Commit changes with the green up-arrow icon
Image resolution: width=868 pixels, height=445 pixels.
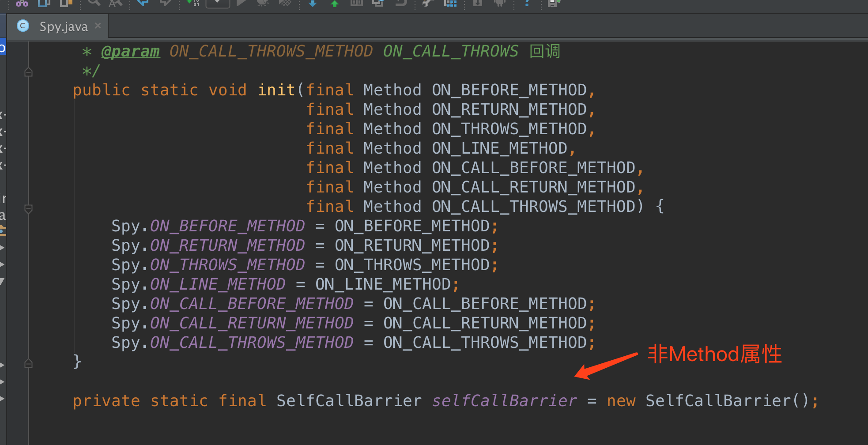pyautogui.click(x=334, y=4)
